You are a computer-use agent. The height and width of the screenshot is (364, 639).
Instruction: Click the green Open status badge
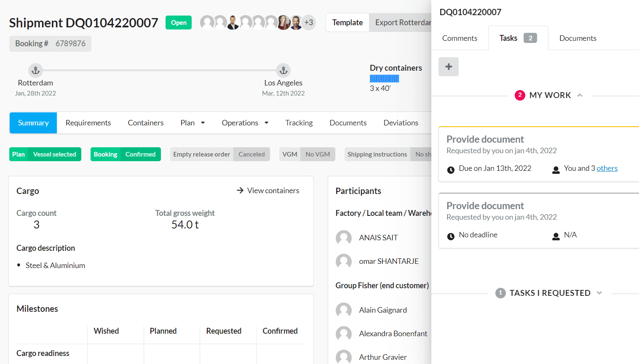[x=179, y=23]
